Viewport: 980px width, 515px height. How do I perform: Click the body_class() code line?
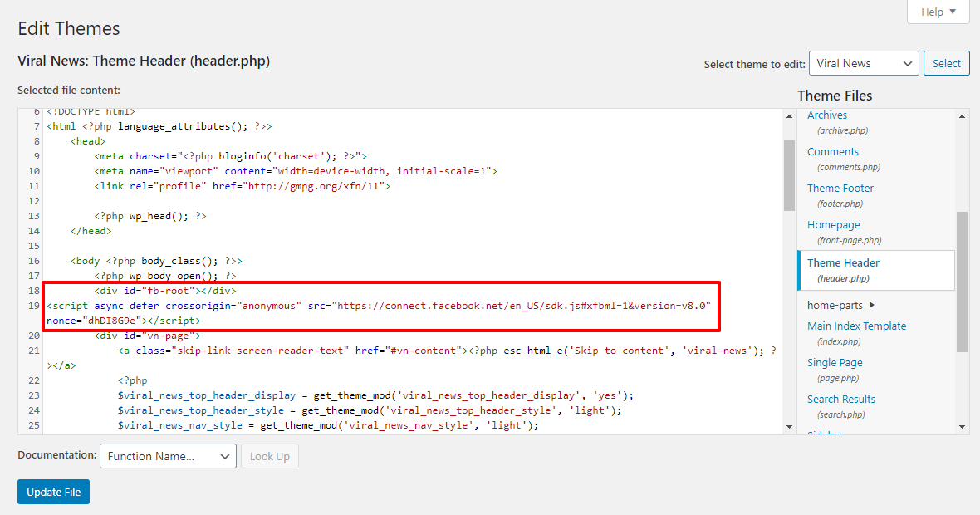[156, 261]
